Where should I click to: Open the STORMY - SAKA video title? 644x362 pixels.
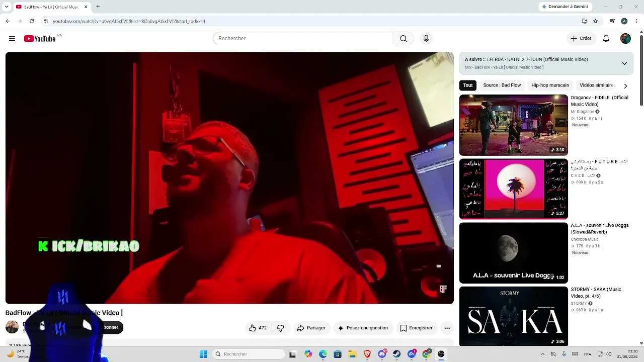(x=596, y=293)
